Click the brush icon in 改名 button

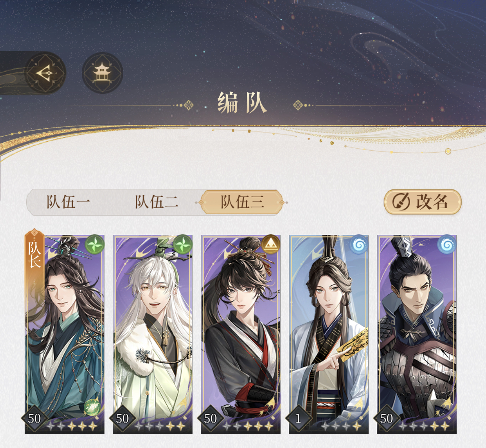coord(401,202)
